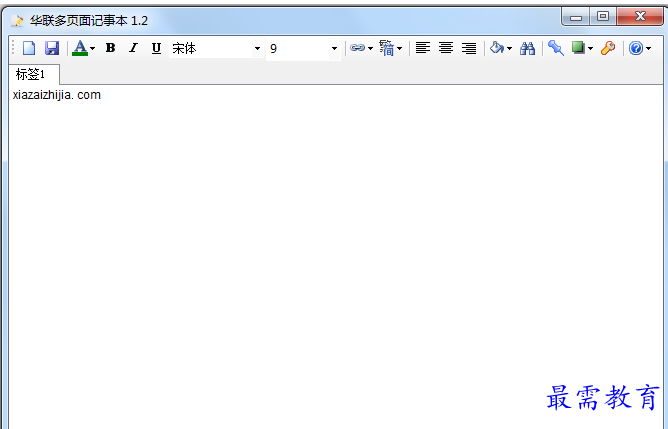The width and height of the screenshot is (668, 429).
Task: Save the note with the floppy disk icon
Action: click(52, 48)
